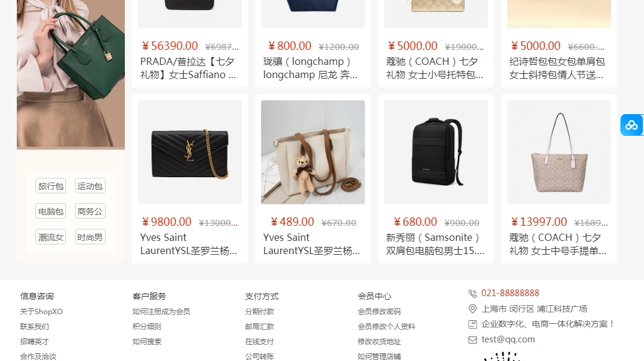Click the location pin icon in footer
This screenshot has height=361, width=644.
pyautogui.click(x=472, y=309)
